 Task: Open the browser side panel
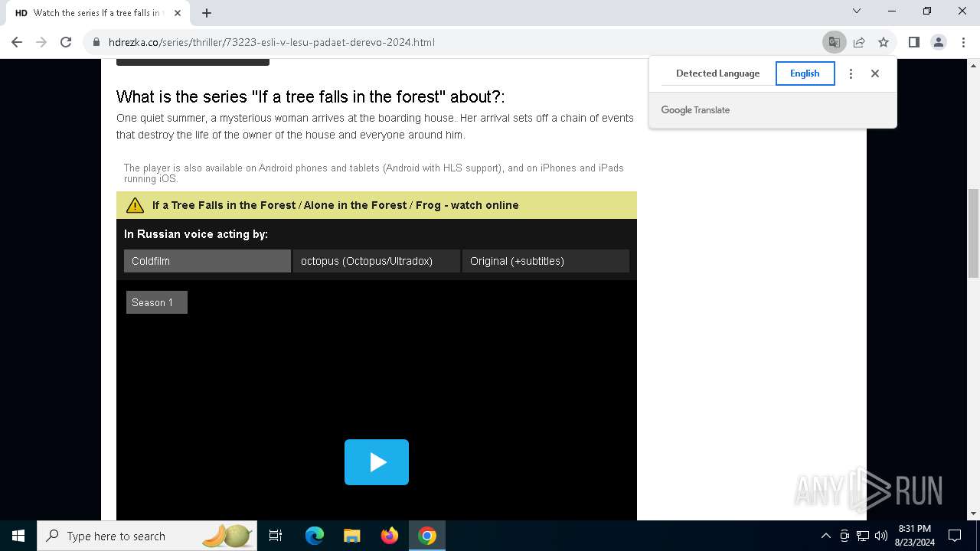tap(913, 42)
